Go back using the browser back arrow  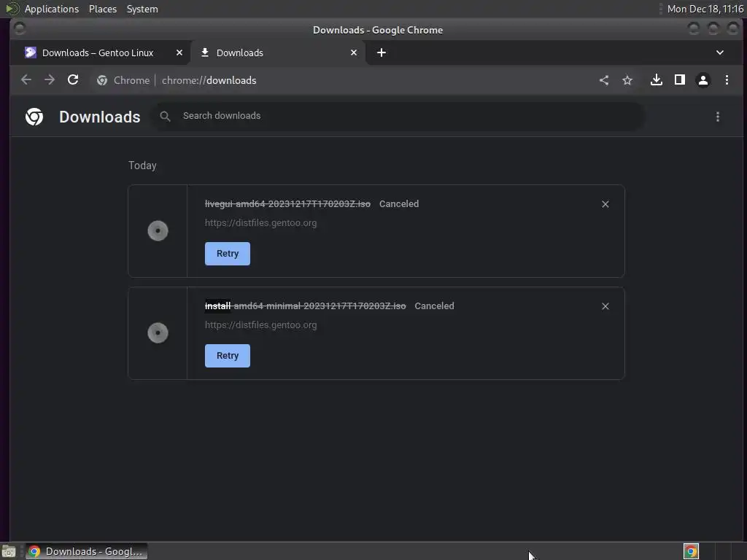point(26,80)
